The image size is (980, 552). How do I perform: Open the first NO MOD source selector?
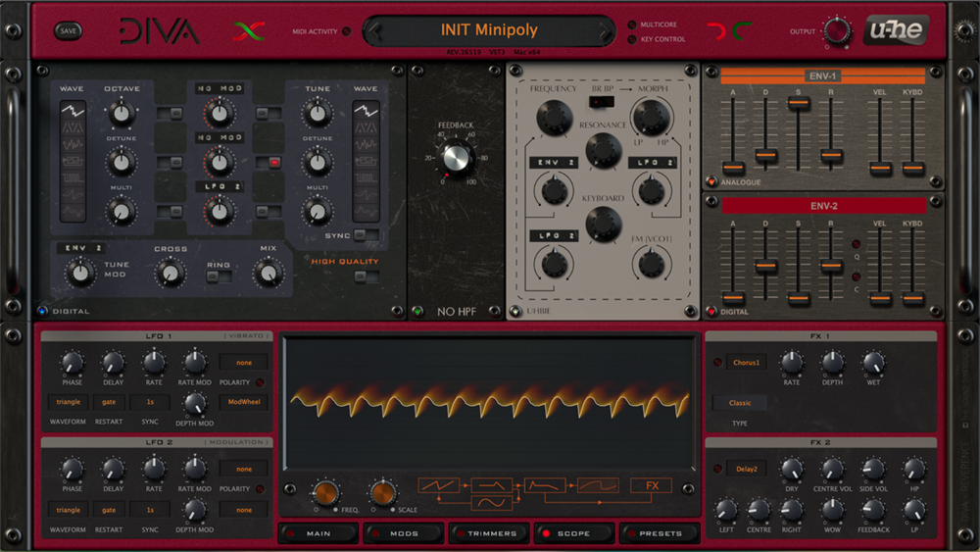[220, 89]
